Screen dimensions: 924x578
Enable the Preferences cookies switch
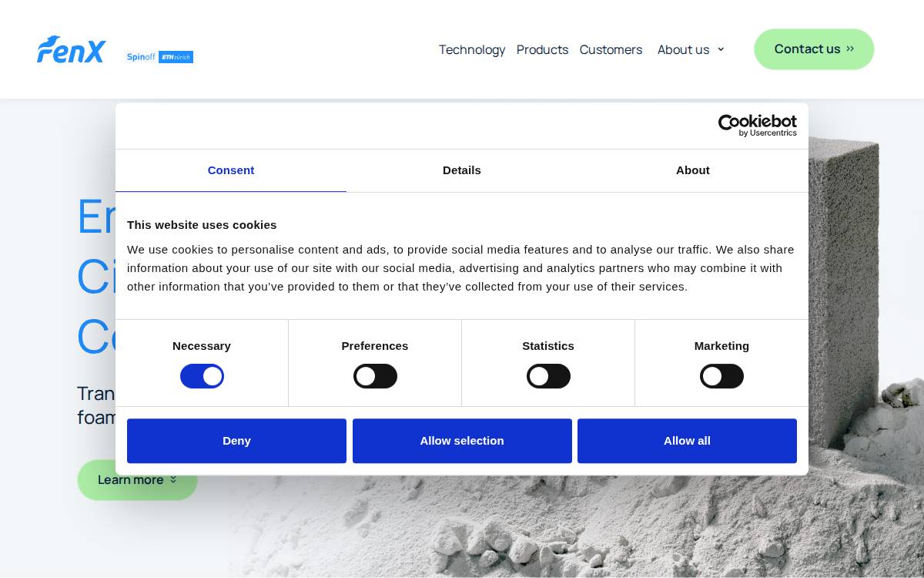point(375,376)
